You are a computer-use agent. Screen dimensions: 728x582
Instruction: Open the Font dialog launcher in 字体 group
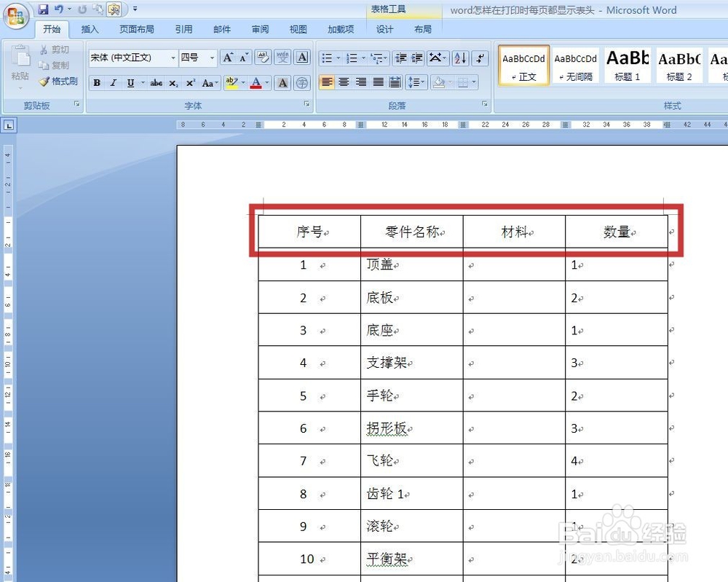coord(306,104)
